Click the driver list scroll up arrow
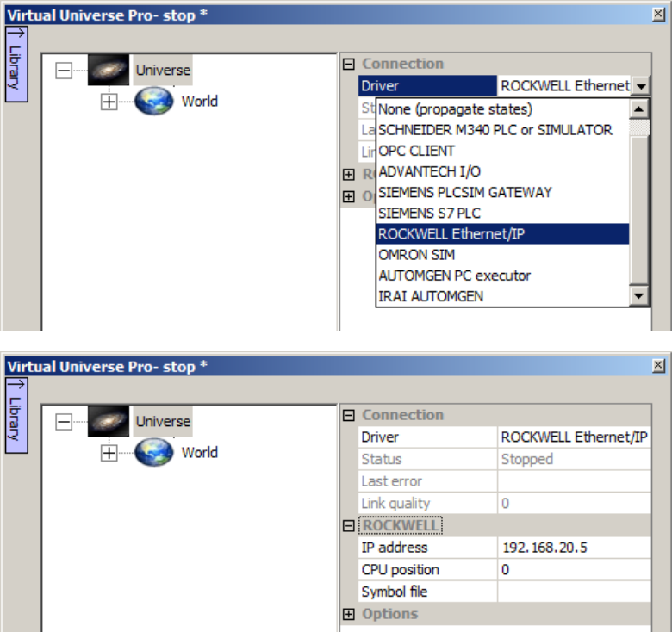This screenshot has width=672, height=632. point(639,109)
